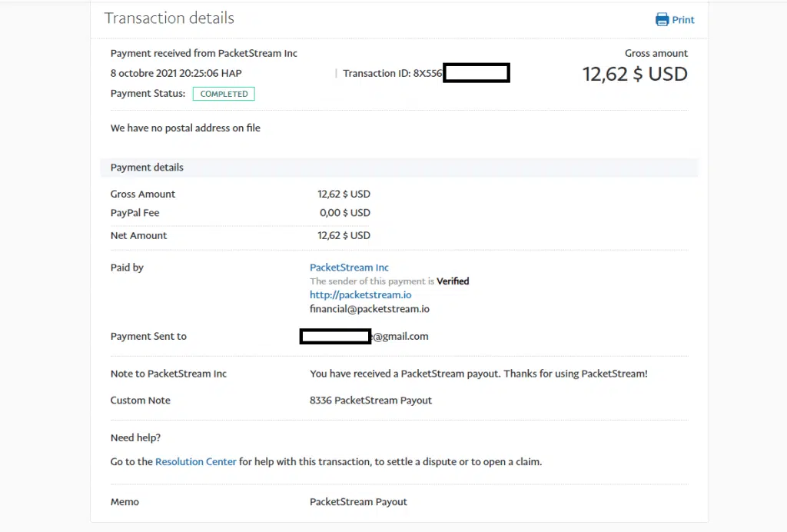Click the PayPal Fee label
The height and width of the screenshot is (532, 787).
pos(134,213)
